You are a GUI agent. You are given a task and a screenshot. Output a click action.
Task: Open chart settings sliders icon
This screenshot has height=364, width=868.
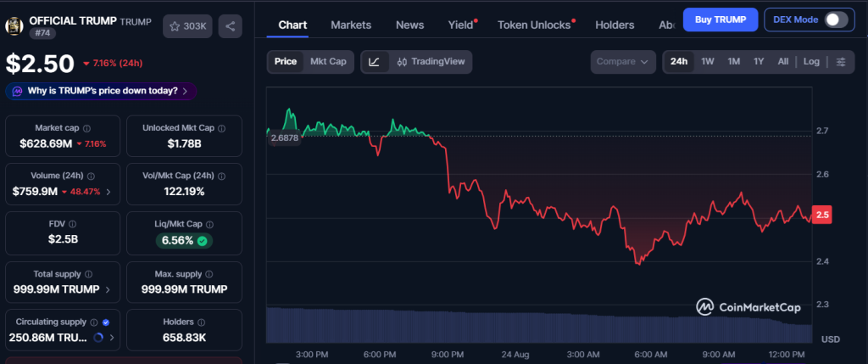click(x=841, y=61)
